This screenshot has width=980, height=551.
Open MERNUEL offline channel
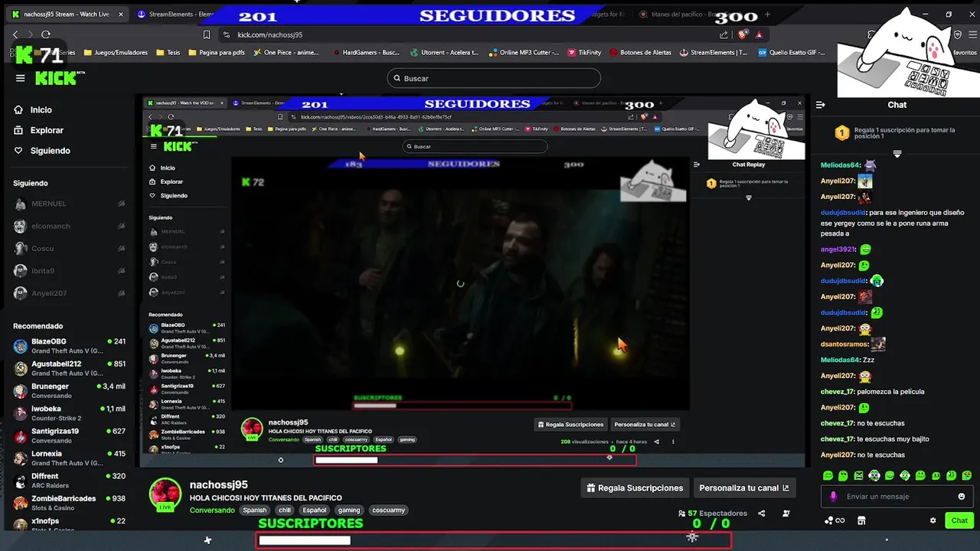click(69, 204)
